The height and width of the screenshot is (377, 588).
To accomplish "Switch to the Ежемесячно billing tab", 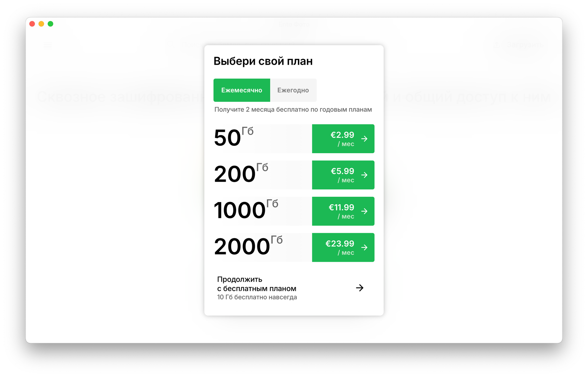I will coord(242,90).
